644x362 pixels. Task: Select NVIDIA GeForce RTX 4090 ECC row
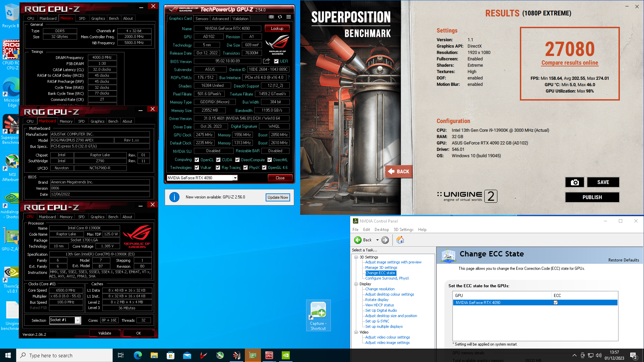tap(535, 303)
